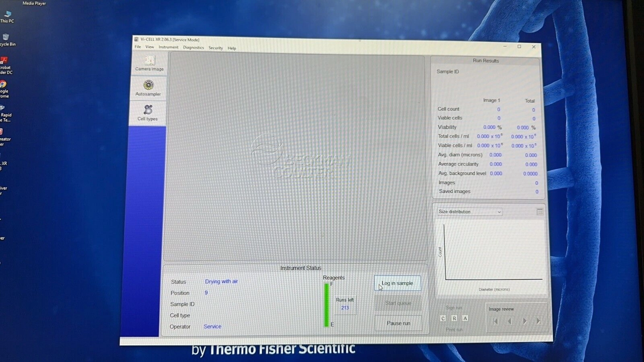
Task: Click the Service operator value
Action: pyautogui.click(x=212, y=326)
